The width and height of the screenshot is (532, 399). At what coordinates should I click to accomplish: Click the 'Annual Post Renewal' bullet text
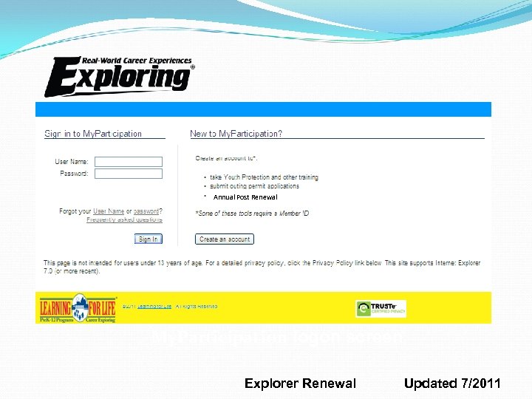coord(245,197)
